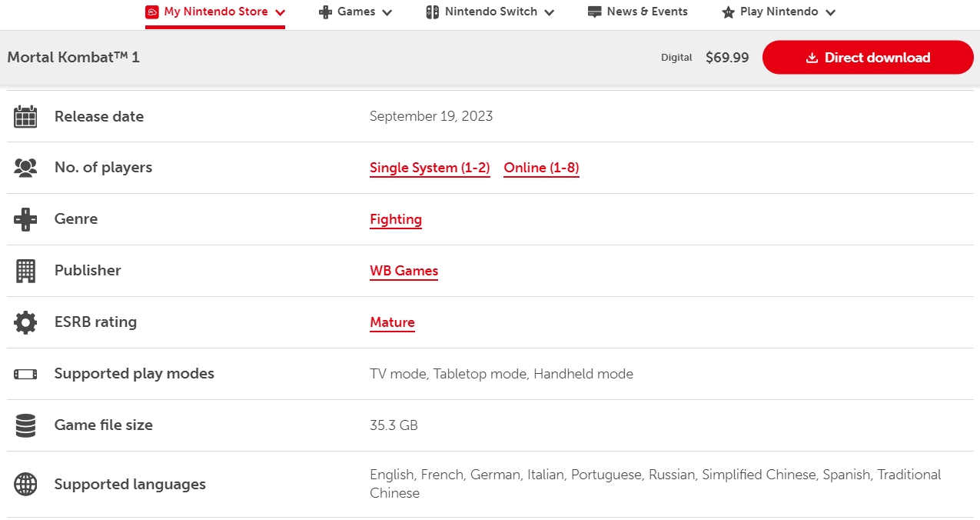The height and width of the screenshot is (520, 980).
Task: Open the Games navigation menu
Action: click(x=356, y=12)
